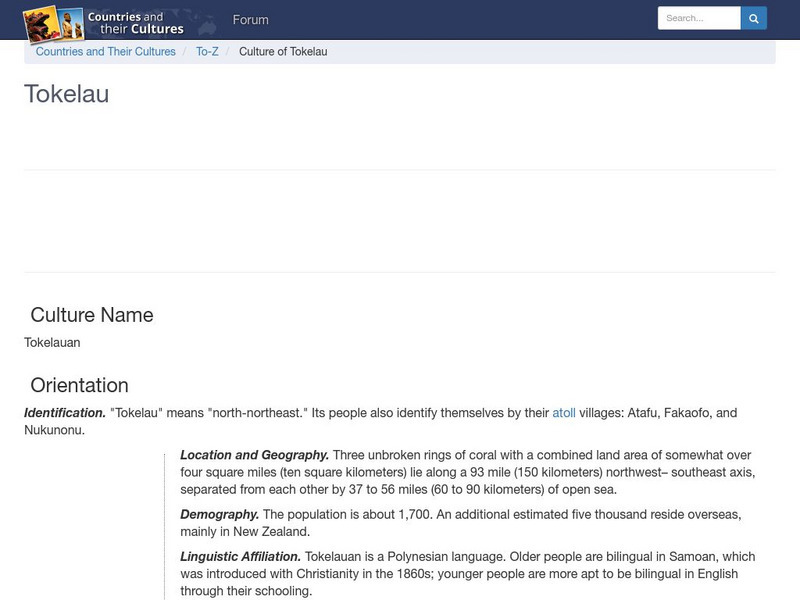Click the Linguistic Affiliation label
The width and height of the screenshot is (800, 600).
click(x=240, y=556)
